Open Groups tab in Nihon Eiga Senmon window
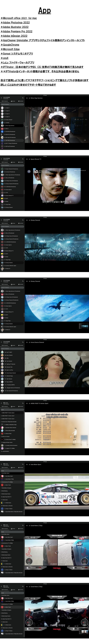The image size is (89, 644). tap(13, 101)
